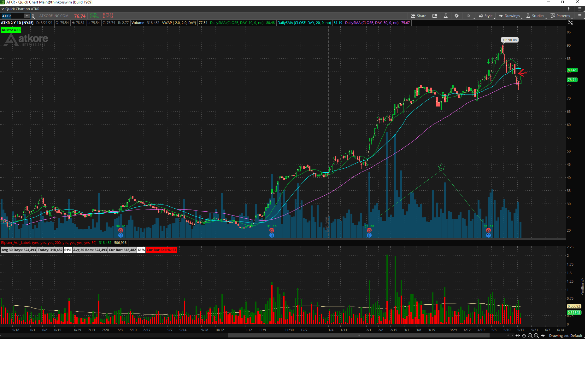Click the earnings phone icon near 11/9
The image size is (588, 380).
[x=272, y=230]
